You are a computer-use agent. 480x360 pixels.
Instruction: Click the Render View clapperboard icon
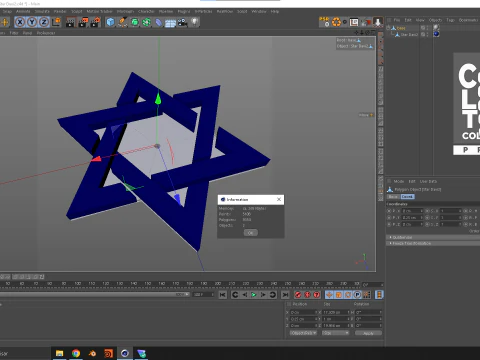coord(71,22)
